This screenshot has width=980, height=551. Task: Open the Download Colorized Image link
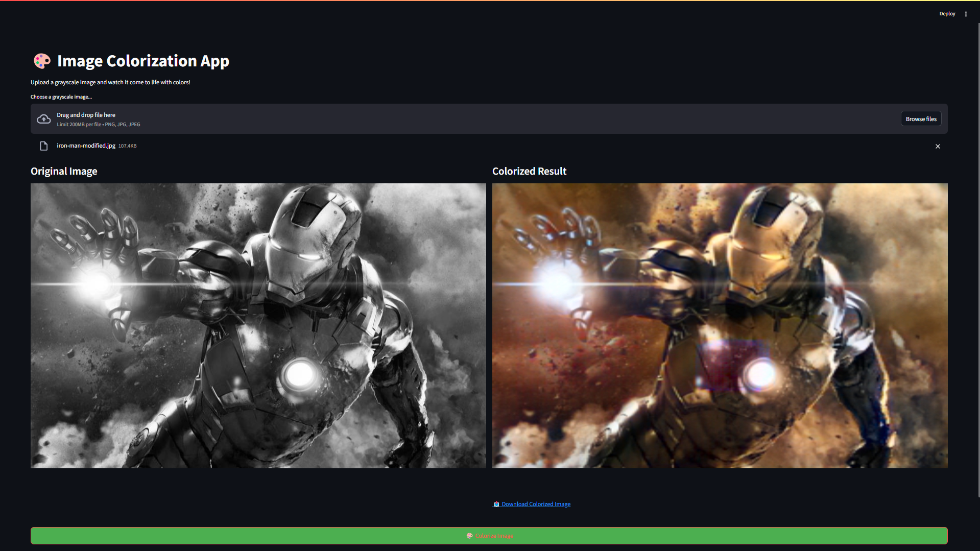536,504
